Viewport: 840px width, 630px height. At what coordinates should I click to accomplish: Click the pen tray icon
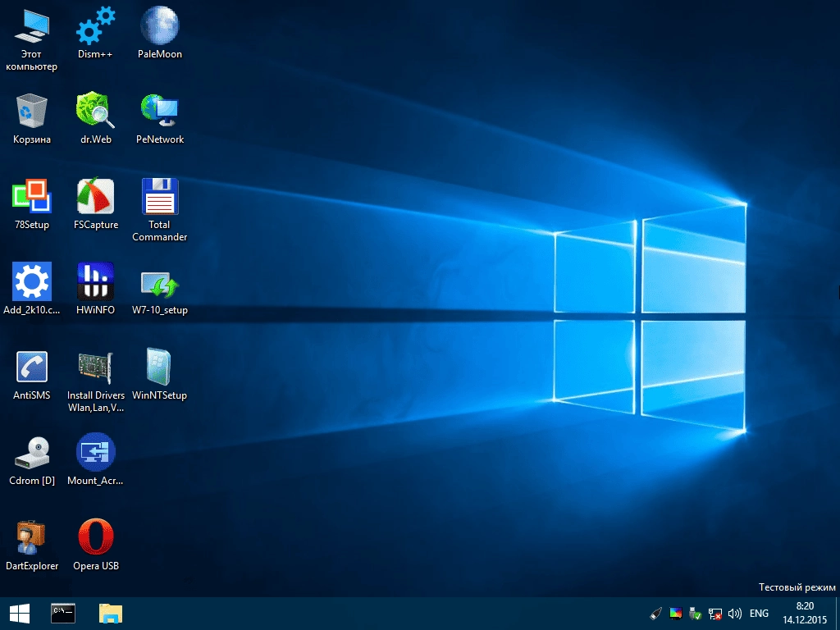tap(655, 614)
